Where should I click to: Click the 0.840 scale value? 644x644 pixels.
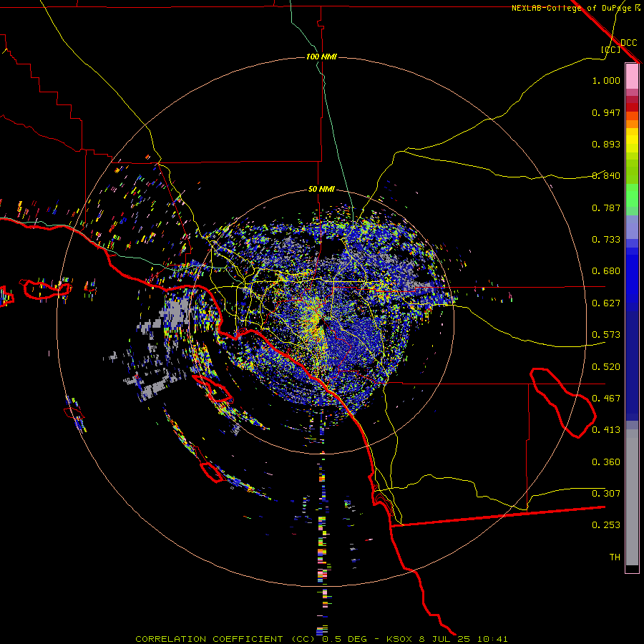coord(606,176)
